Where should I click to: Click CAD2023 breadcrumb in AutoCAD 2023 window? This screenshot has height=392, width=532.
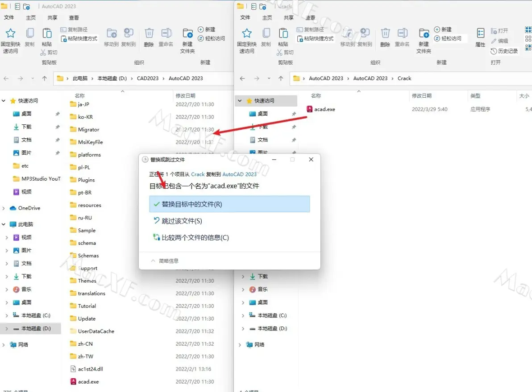coord(148,78)
